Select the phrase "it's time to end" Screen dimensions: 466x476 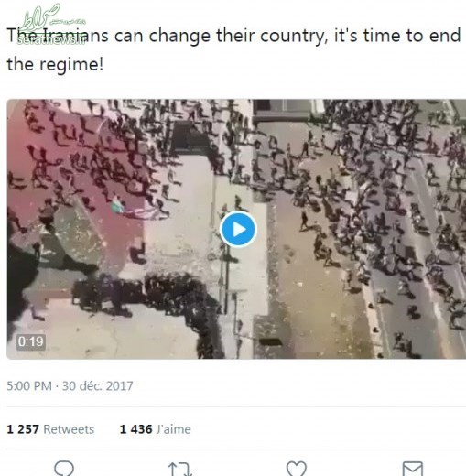point(397,36)
